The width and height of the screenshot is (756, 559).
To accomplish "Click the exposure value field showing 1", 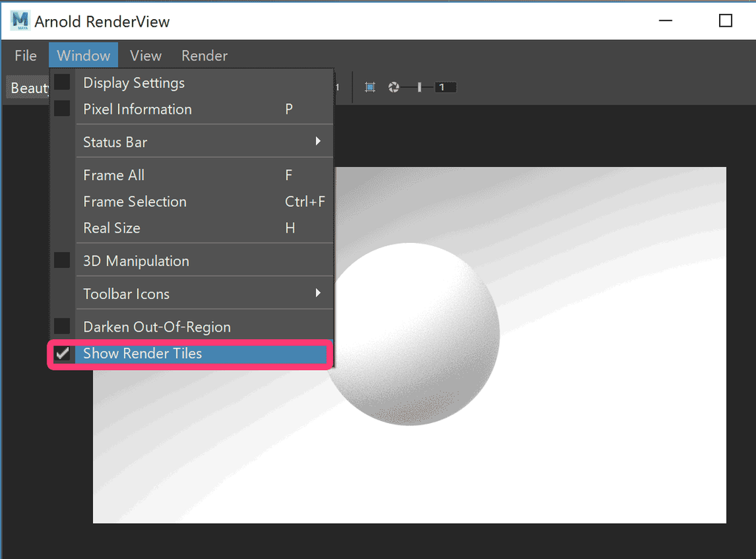I will (x=445, y=87).
